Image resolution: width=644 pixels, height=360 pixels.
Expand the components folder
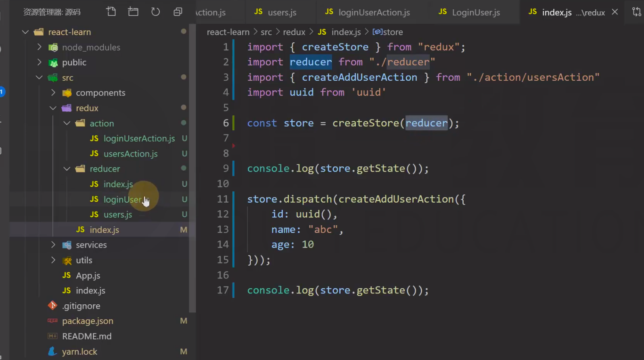(53, 93)
